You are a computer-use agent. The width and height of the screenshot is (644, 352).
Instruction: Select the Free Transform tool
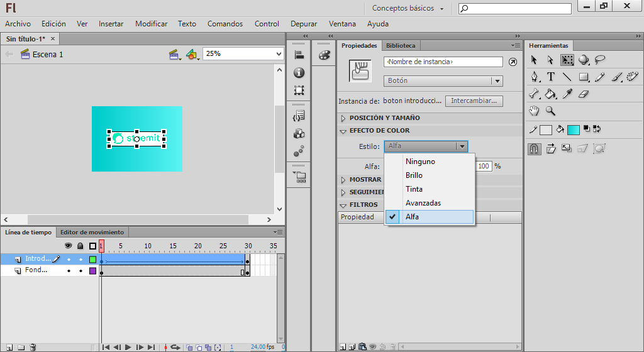tap(567, 60)
